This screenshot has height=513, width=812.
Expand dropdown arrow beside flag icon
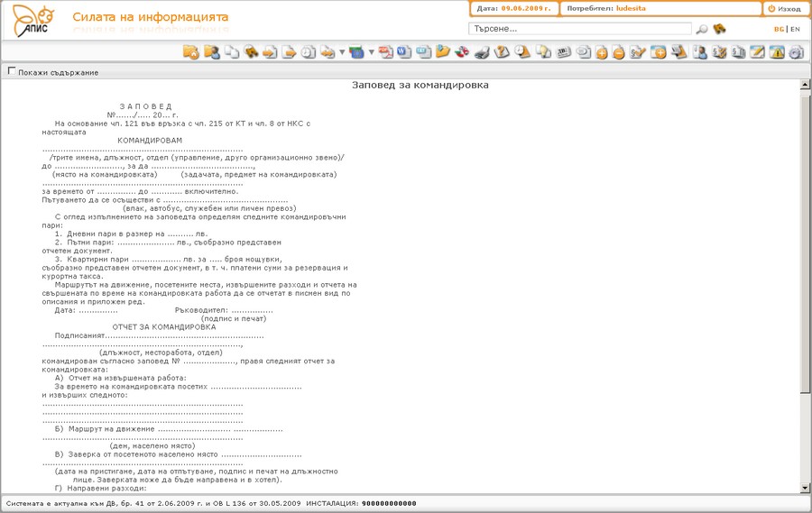coord(371,52)
